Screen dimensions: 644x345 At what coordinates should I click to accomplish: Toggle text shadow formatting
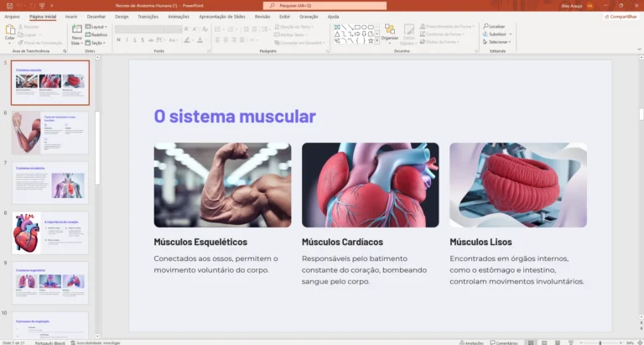tap(142, 40)
